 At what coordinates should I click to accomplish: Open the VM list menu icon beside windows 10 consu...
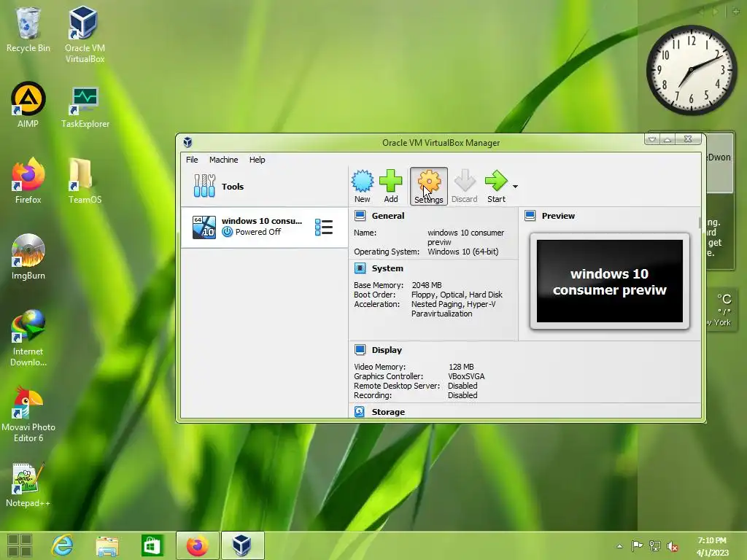323,227
